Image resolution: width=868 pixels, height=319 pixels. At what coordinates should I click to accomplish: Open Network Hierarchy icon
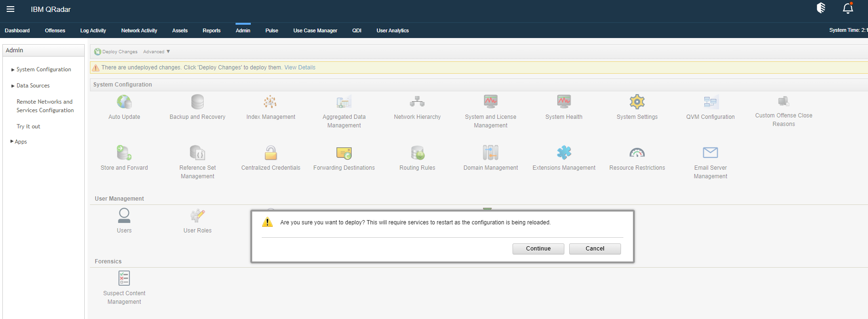pos(417,101)
